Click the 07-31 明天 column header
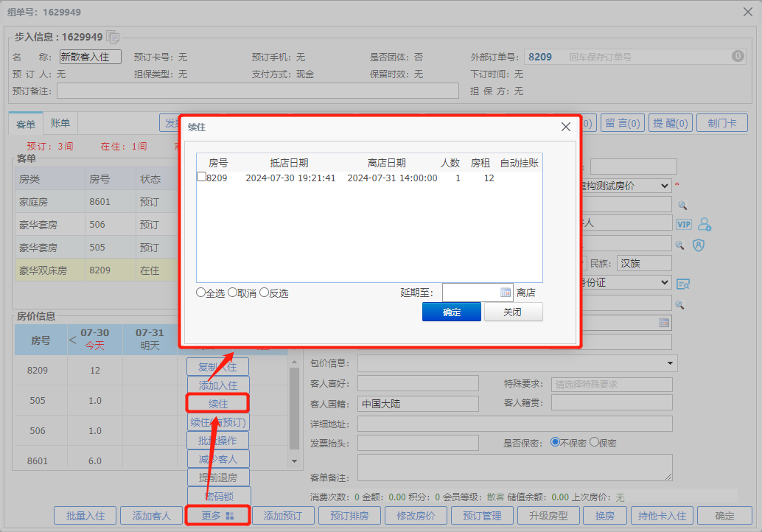 pyautogui.click(x=150, y=339)
